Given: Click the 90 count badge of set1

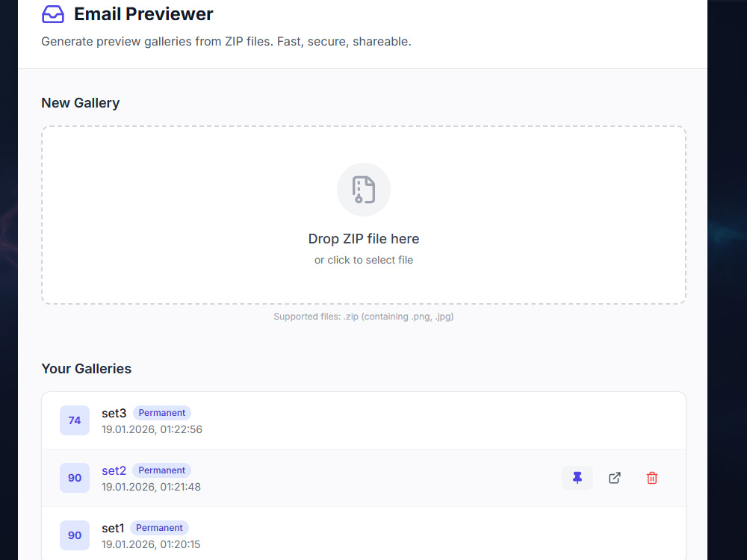Looking at the screenshot, I should click(74, 535).
